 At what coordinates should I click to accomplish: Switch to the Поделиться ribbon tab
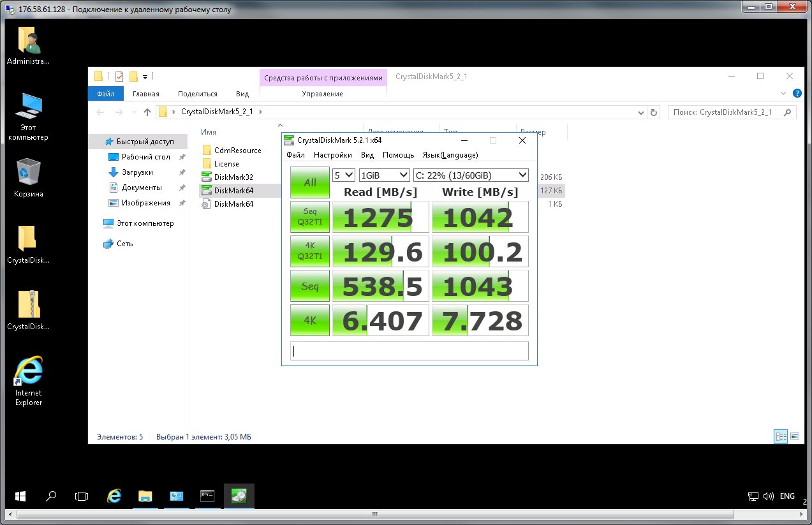tap(198, 94)
